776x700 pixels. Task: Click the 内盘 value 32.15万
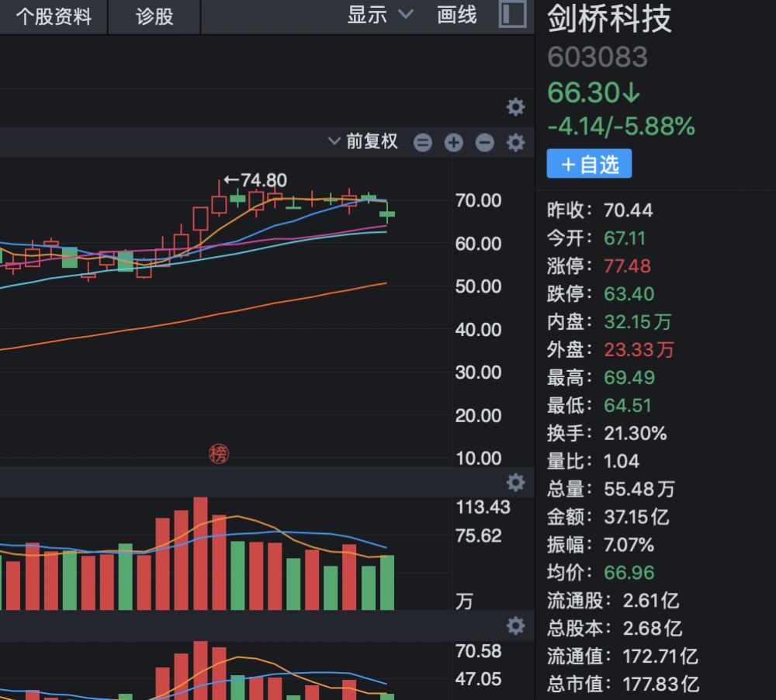(637, 322)
